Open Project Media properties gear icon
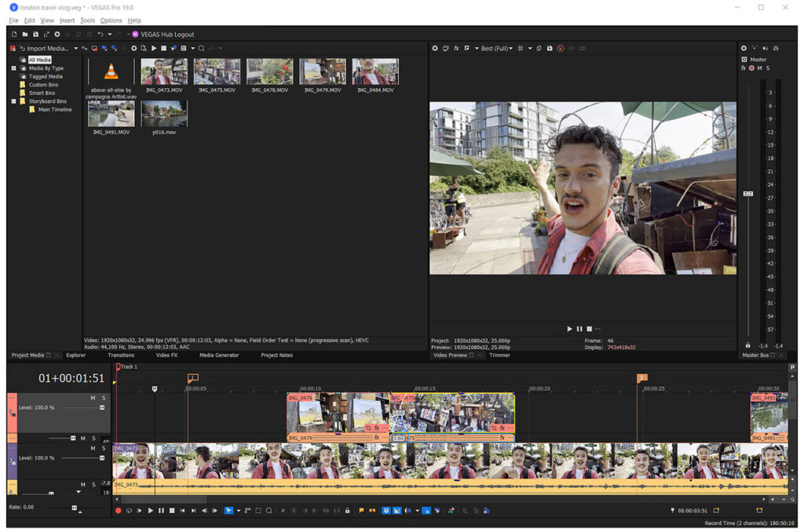The height and width of the screenshot is (532, 804). pyautogui.click(x=133, y=48)
